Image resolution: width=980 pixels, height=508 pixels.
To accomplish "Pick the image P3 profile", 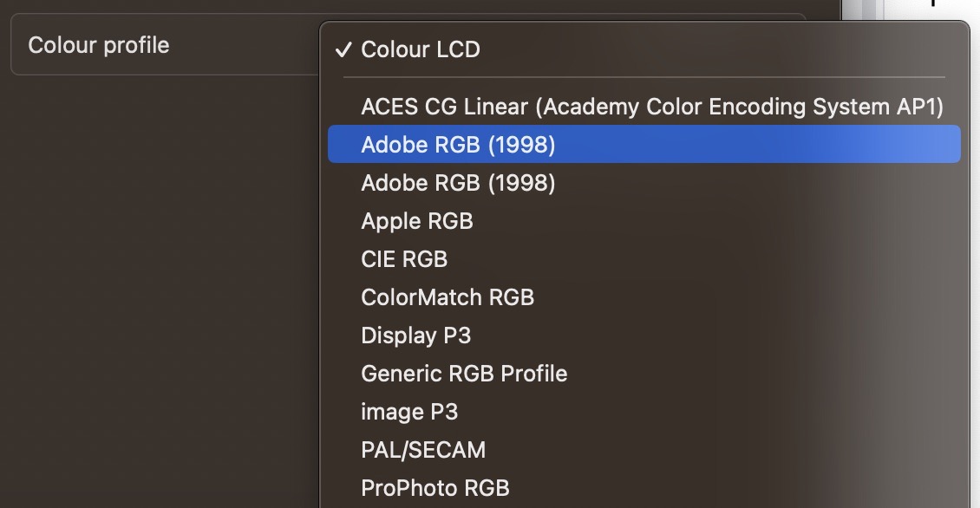I will tap(644, 412).
